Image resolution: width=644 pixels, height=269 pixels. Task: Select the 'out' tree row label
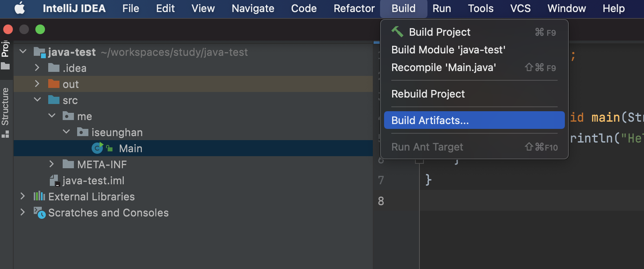click(x=71, y=84)
